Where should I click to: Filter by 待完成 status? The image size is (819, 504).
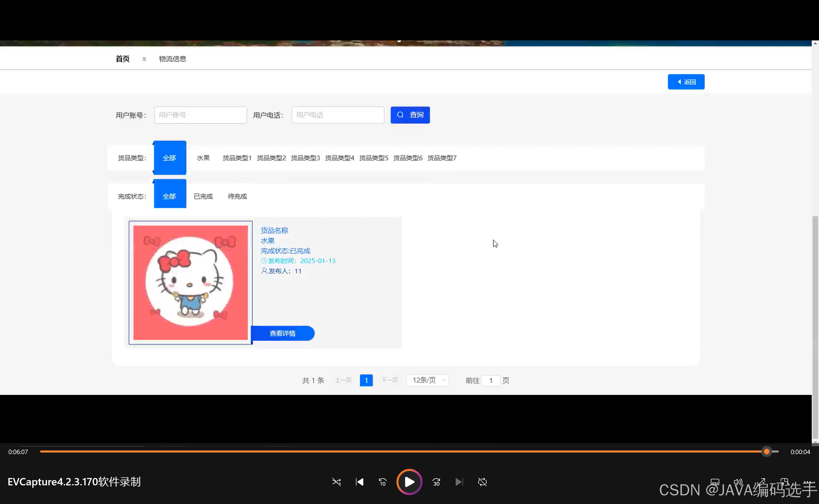(237, 196)
